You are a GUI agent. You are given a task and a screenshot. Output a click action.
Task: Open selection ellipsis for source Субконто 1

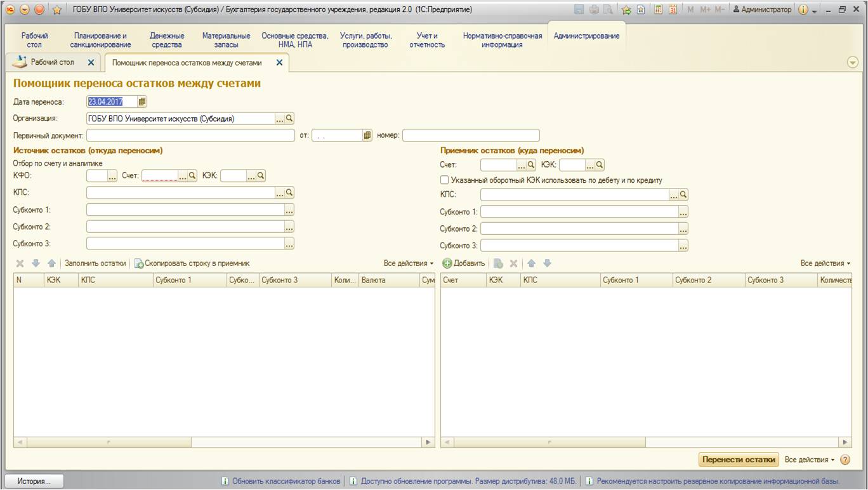(x=289, y=209)
